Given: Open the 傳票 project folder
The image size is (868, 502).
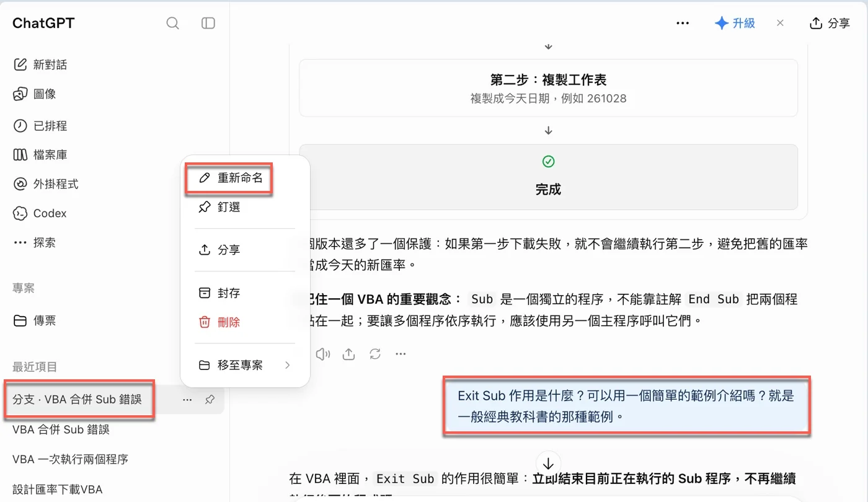Looking at the screenshot, I should coord(35,320).
